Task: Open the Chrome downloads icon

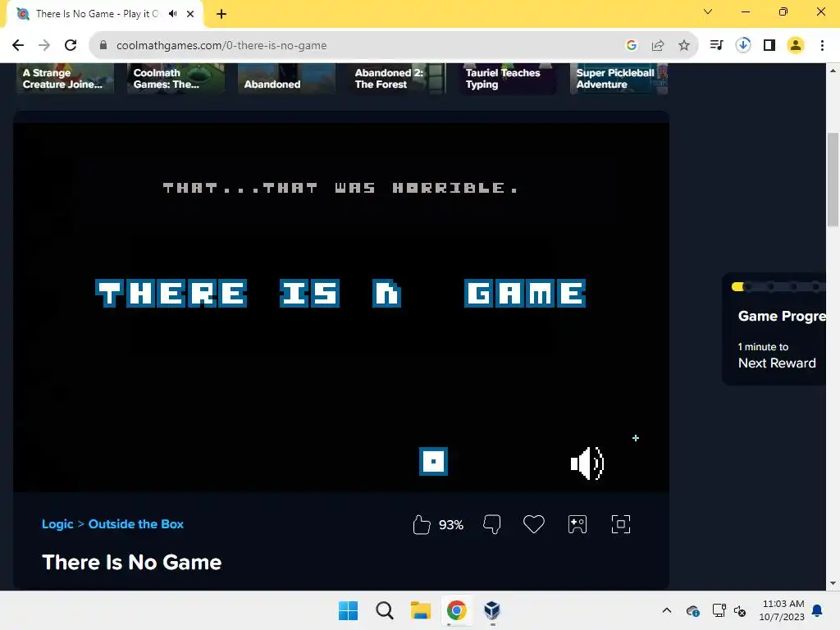Action: [x=743, y=46]
